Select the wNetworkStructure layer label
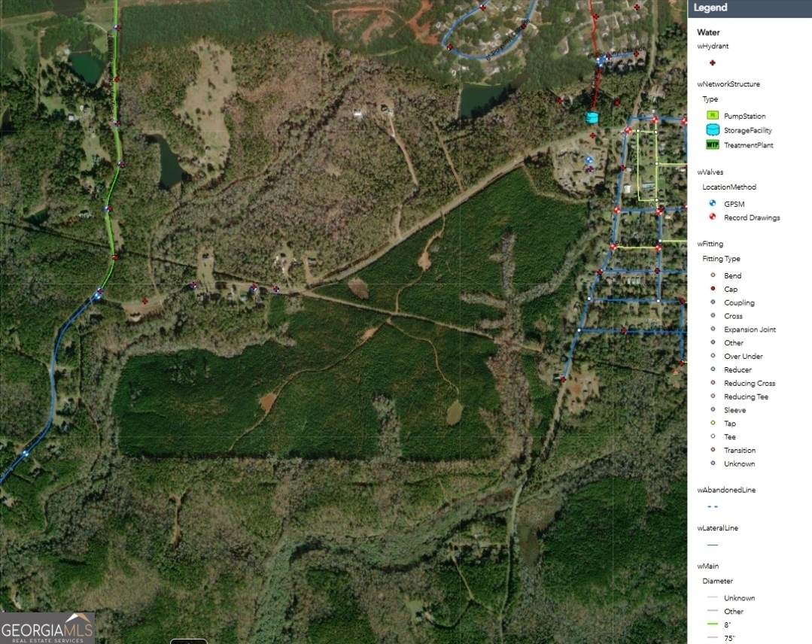Screen dimensions: 812x644 (728, 84)
